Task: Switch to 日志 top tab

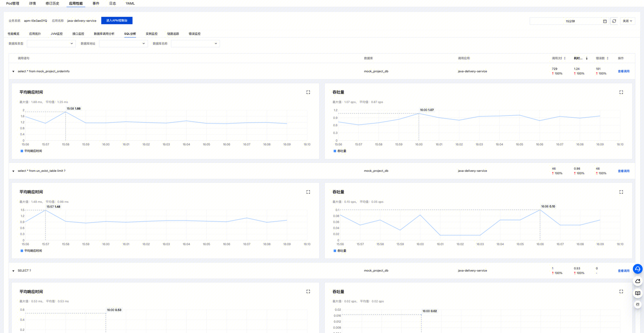Action: [x=112, y=3]
